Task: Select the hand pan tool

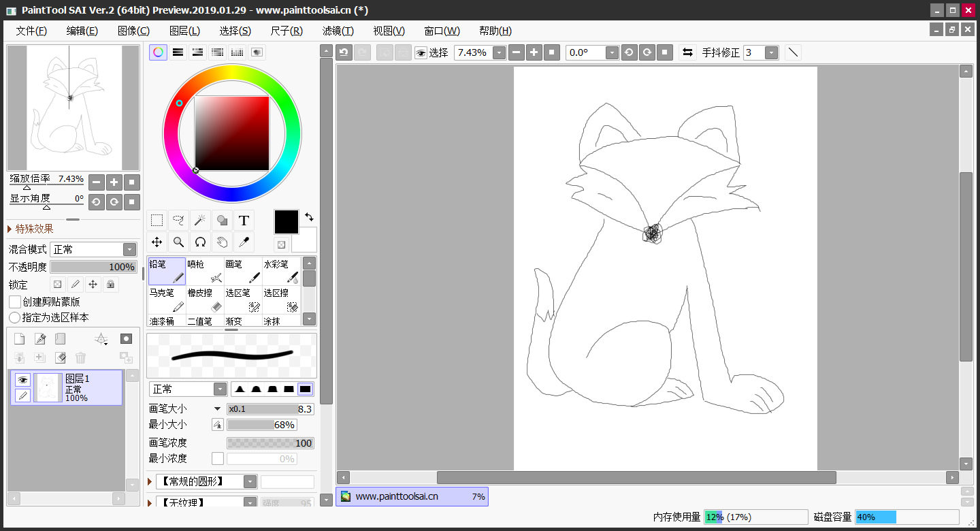Action: coord(222,242)
